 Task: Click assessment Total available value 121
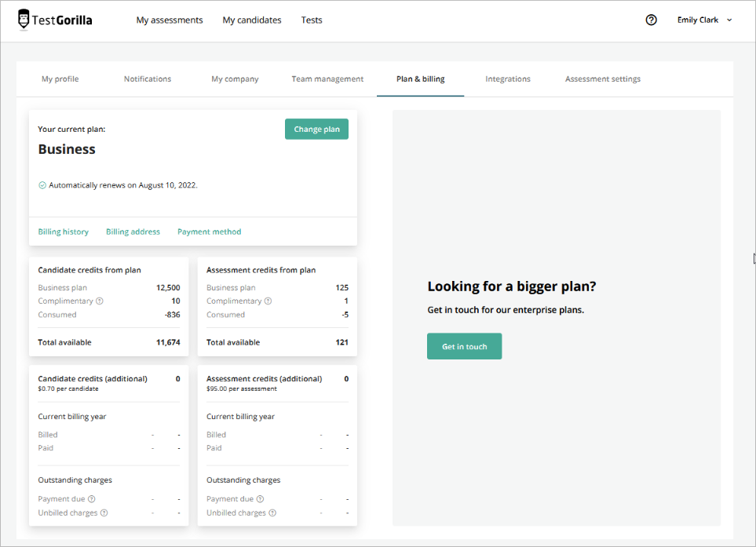341,343
